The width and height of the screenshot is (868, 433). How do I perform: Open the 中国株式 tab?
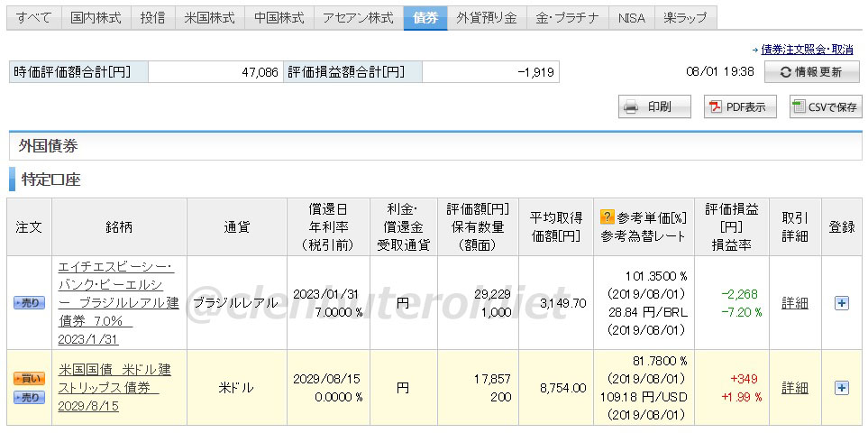click(x=279, y=18)
